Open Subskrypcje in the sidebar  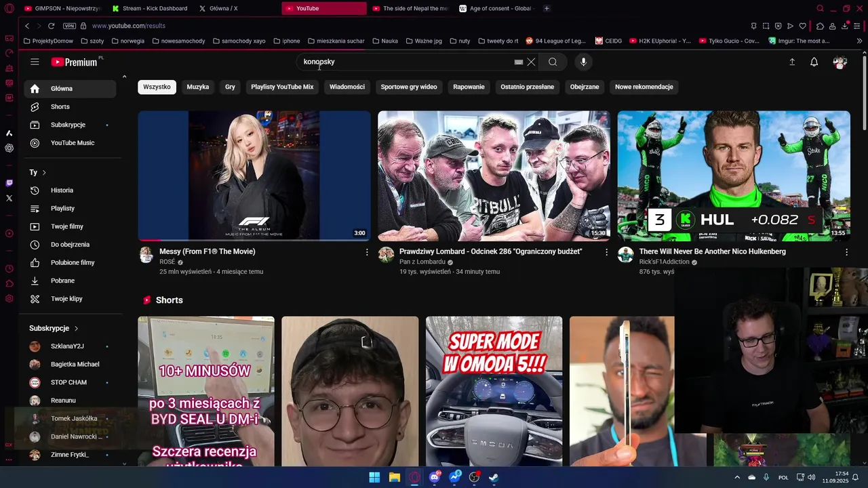tap(70, 125)
